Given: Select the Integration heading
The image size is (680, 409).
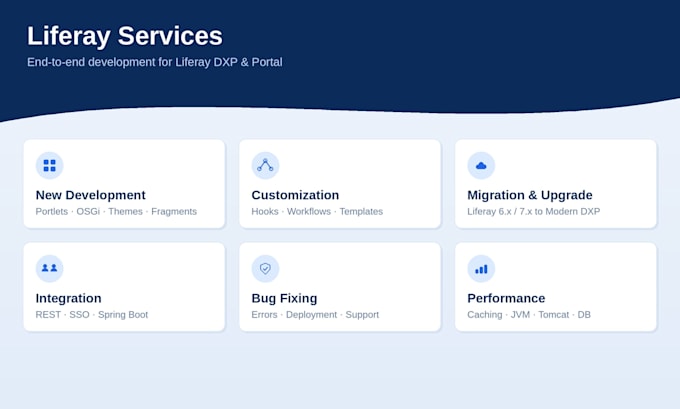Looking at the screenshot, I should point(69,298).
